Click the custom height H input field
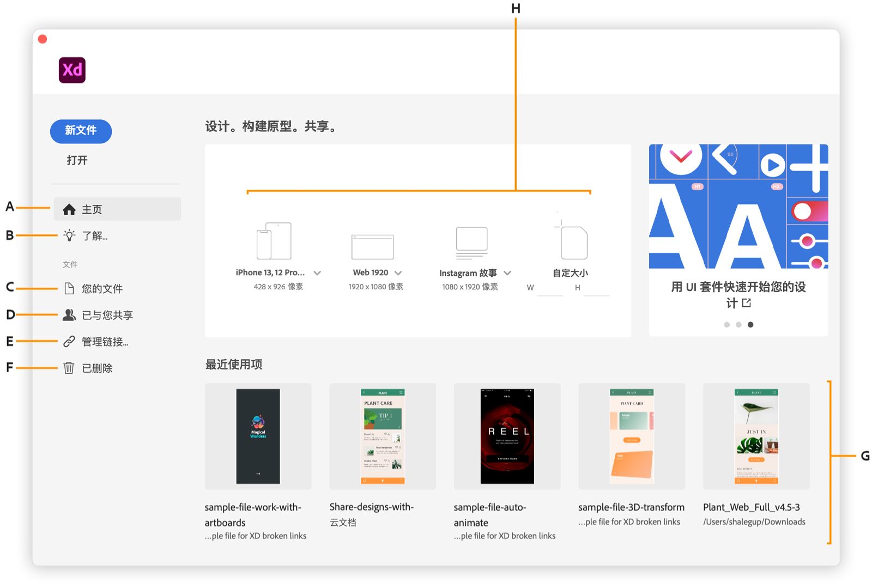 coord(596,288)
